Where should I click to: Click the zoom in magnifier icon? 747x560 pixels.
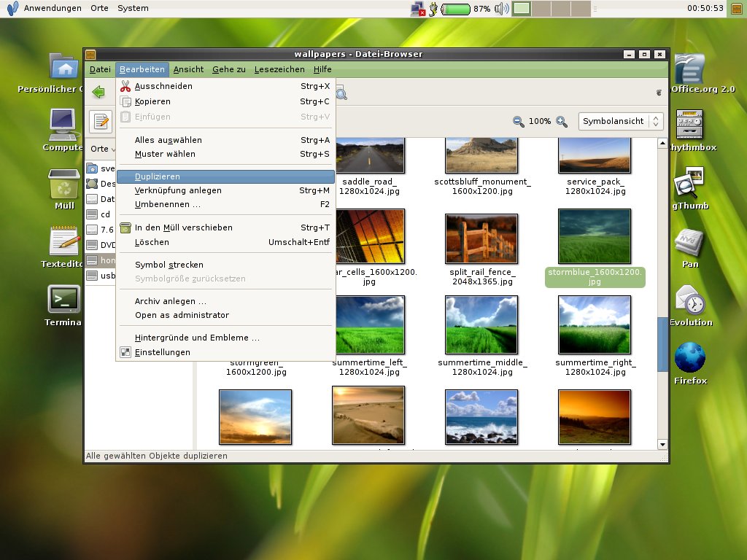point(562,122)
